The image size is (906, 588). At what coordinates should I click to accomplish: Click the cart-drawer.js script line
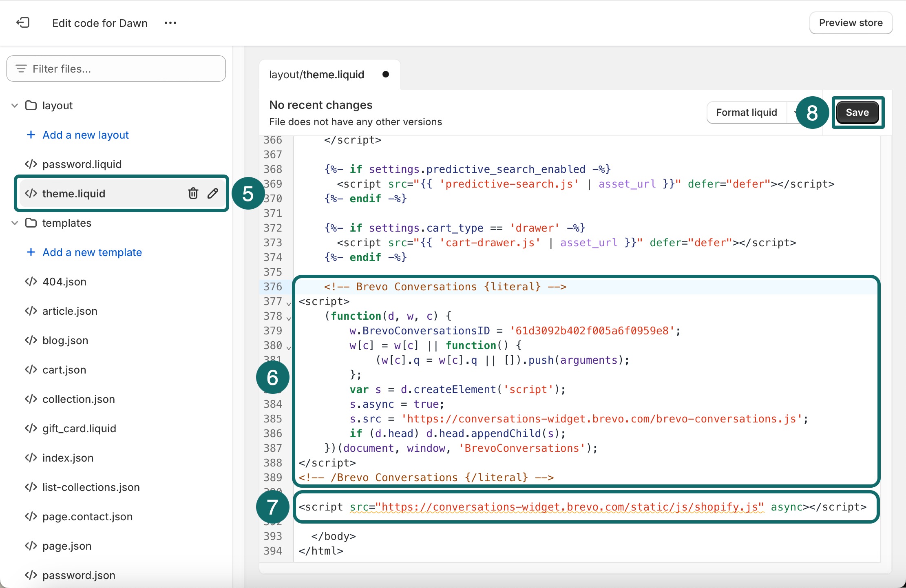click(566, 243)
